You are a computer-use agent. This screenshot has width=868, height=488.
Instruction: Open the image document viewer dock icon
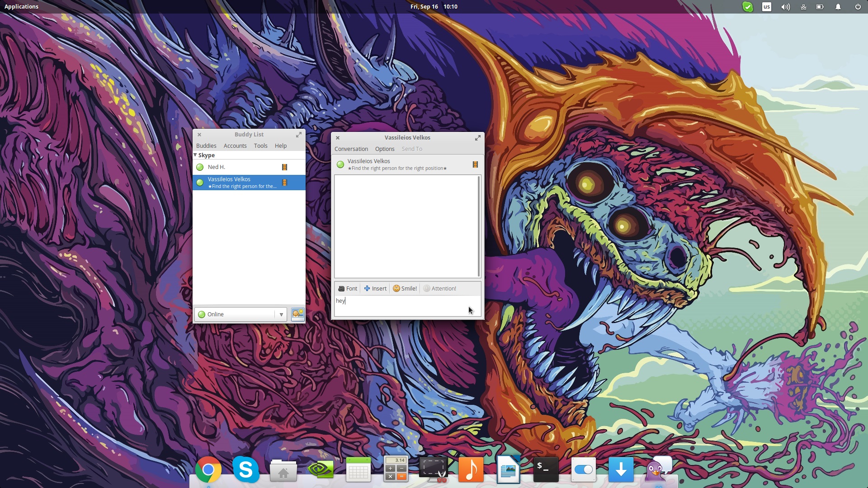508,469
